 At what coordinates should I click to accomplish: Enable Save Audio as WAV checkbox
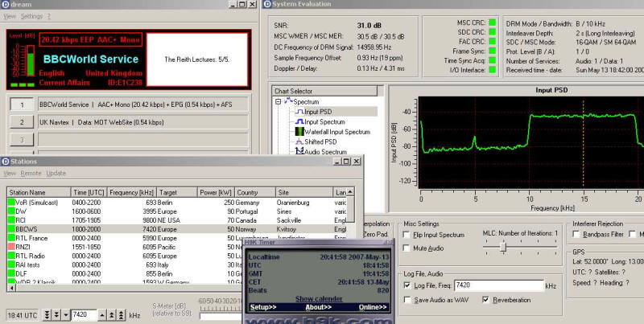click(x=407, y=300)
